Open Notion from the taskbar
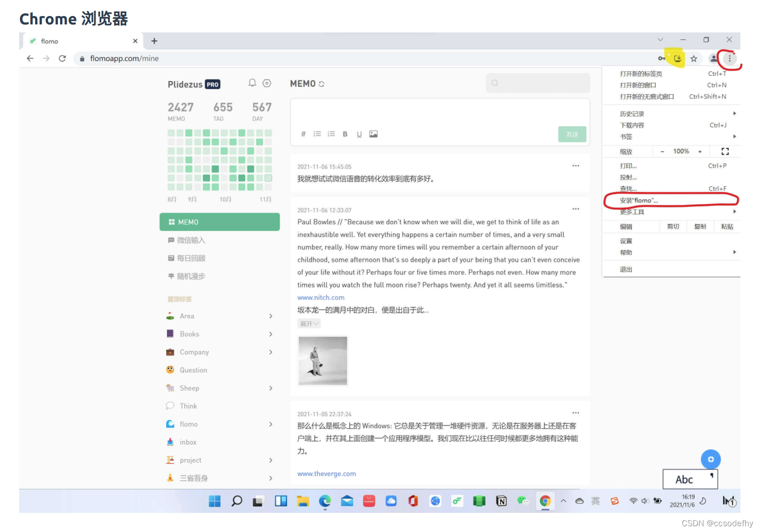Screen dimensions: 760x532 [x=501, y=501]
